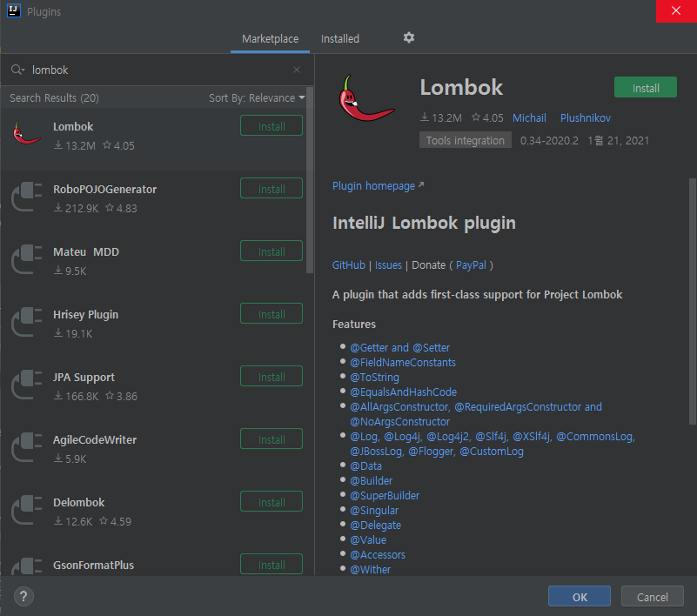Select the Hrisey Plugin result row
This screenshot has width=697, height=616.
click(153, 326)
